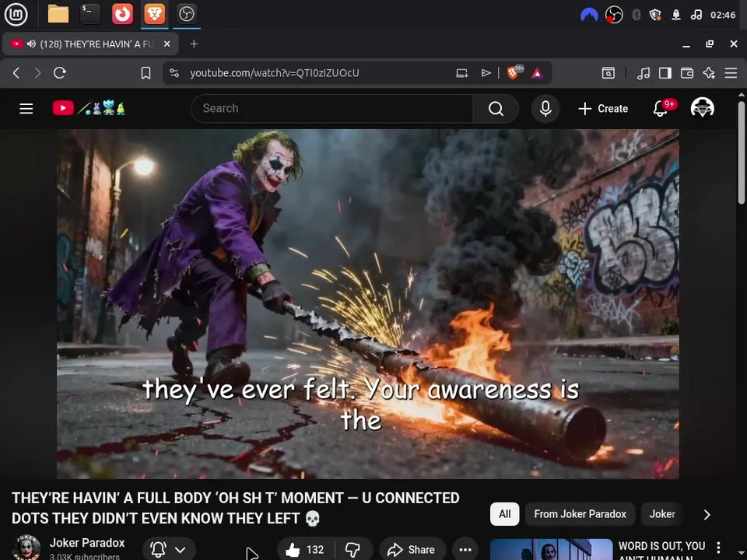Open the YouTube guide menu

click(x=26, y=109)
